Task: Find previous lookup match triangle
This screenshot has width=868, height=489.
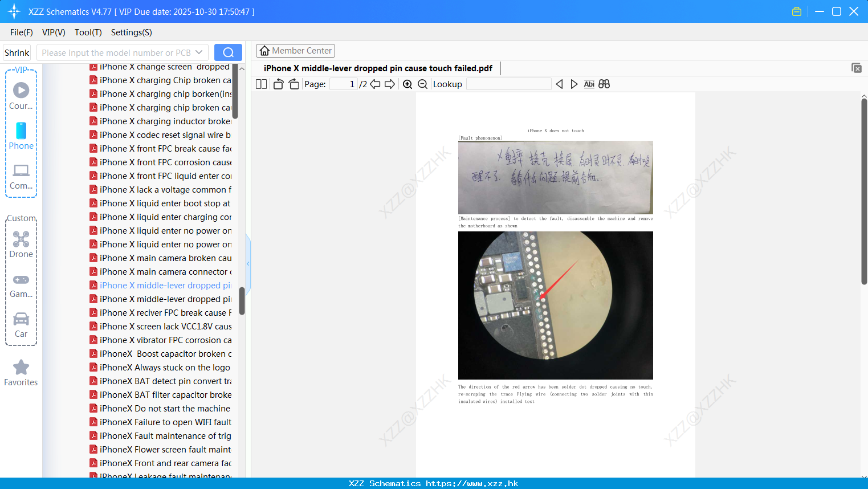Action: click(559, 84)
